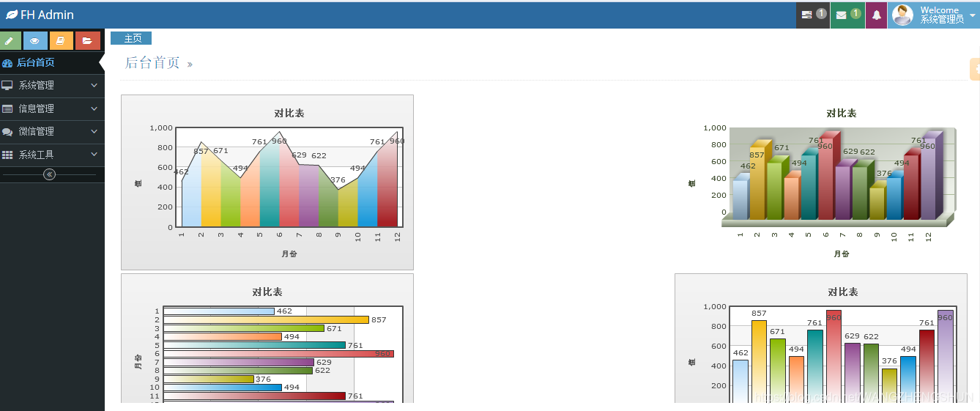The height and width of the screenshot is (411, 980).
Task: Click the dashboard icon beside 后台首页
Action: click(7, 63)
